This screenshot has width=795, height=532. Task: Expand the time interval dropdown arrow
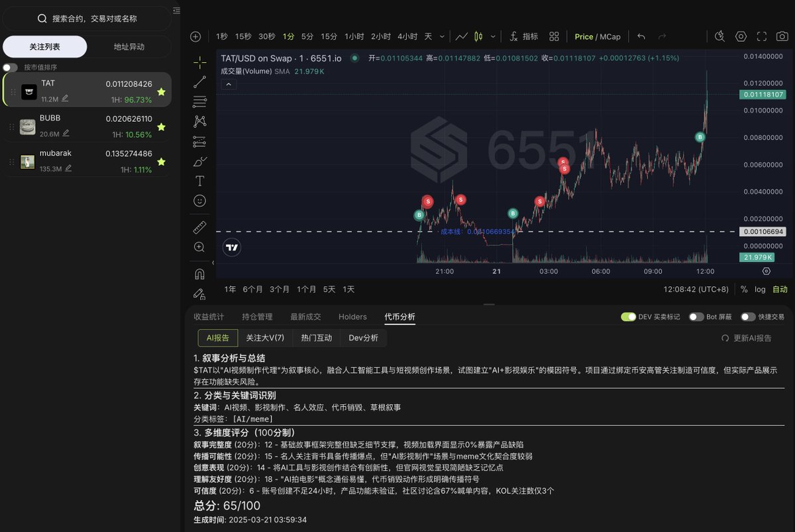[x=442, y=36]
